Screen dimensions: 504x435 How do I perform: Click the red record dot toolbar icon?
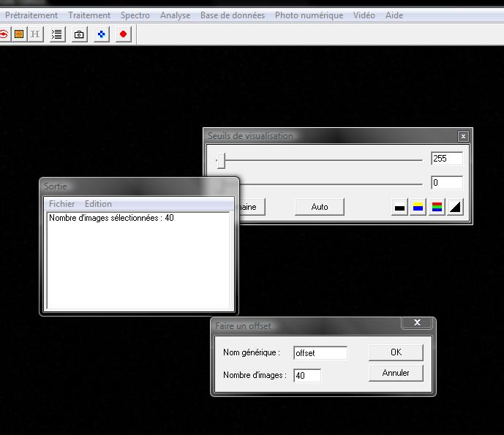[x=123, y=34]
